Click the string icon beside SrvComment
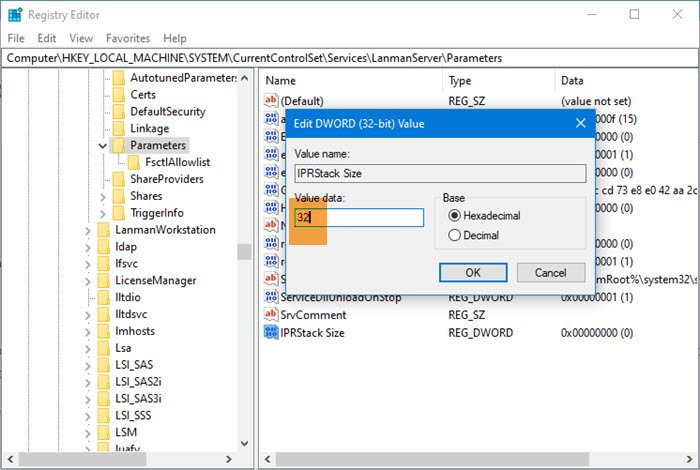Screen dimensions: 700x470 click(271, 314)
